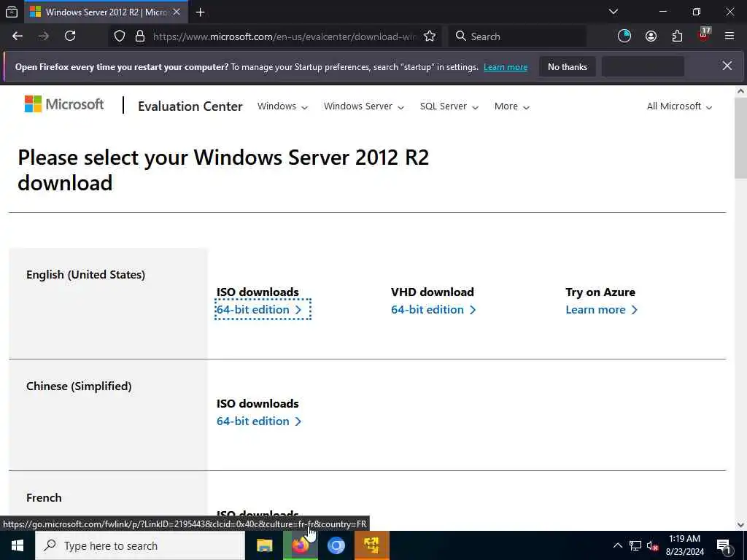Screen dimensions: 747x560
Task: Reload the page with the refresh icon
Action: 70,36
